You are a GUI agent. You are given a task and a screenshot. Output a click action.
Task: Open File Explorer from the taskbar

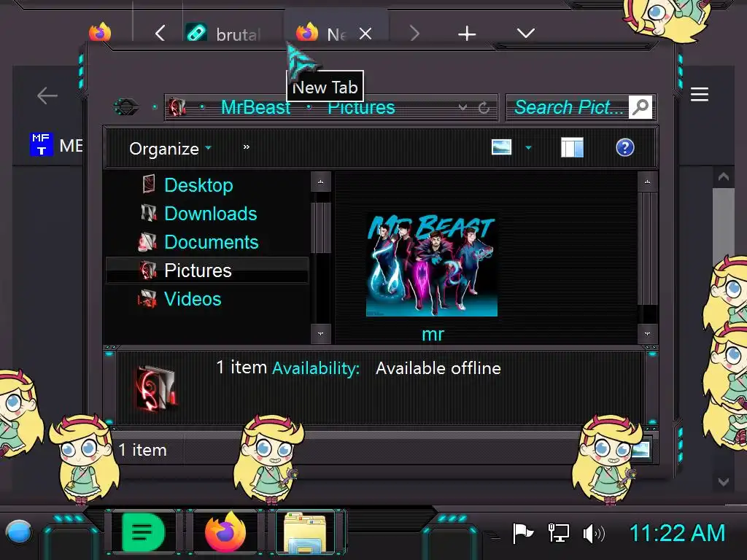pyautogui.click(x=305, y=532)
